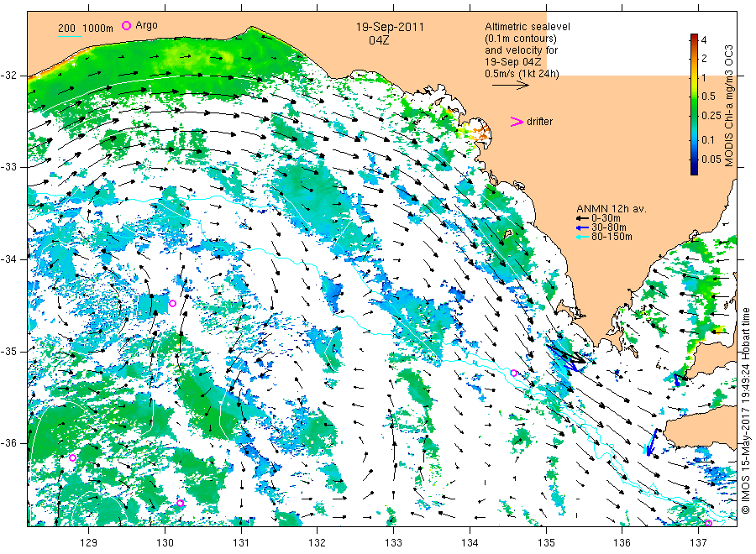This screenshot has width=756, height=554.
Task: Click the cyan 200m isobath legend line
Action: point(70,35)
